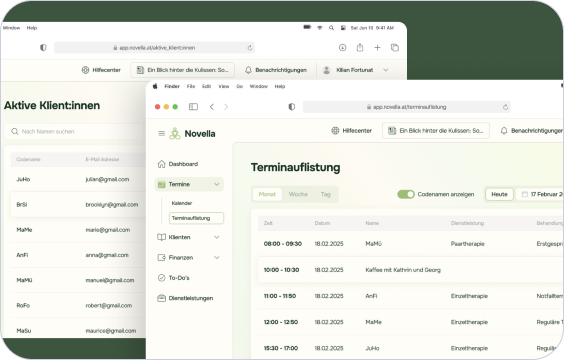Select client RoFo in the client list
The width and height of the screenshot is (564, 360).
[78, 305]
